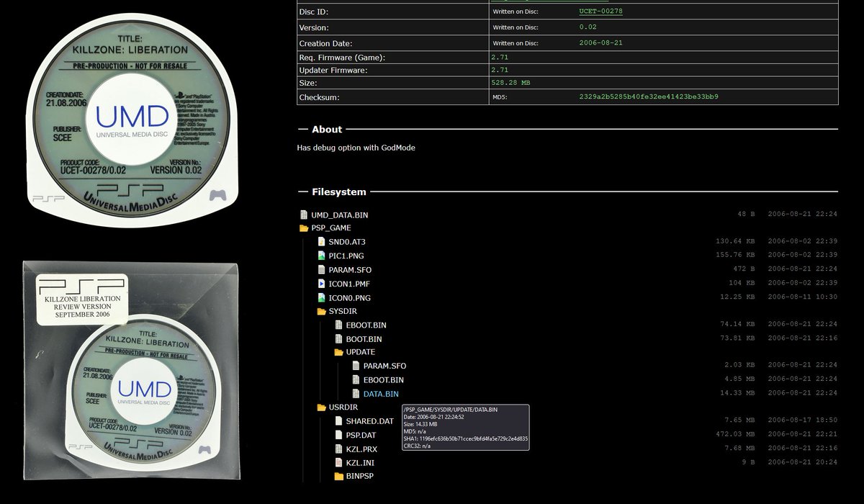Select the PSP.DAT file name
Viewport: 864px width, 504px height.
(x=361, y=435)
